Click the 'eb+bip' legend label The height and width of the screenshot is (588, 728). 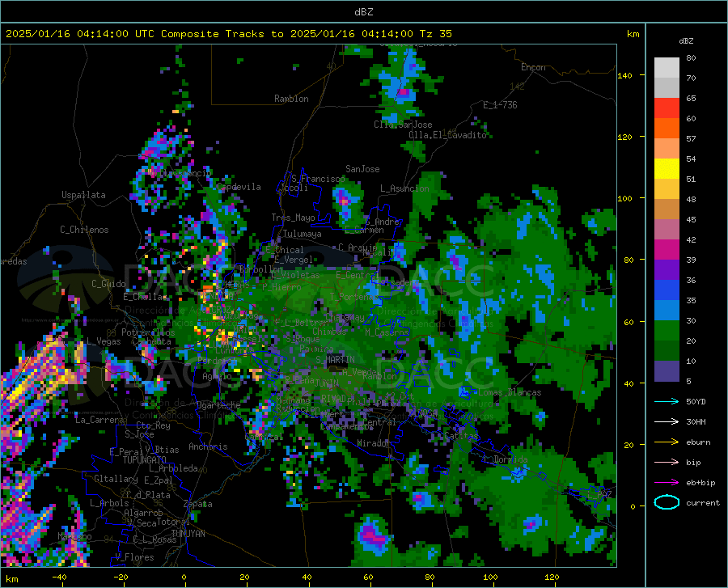tap(700, 483)
